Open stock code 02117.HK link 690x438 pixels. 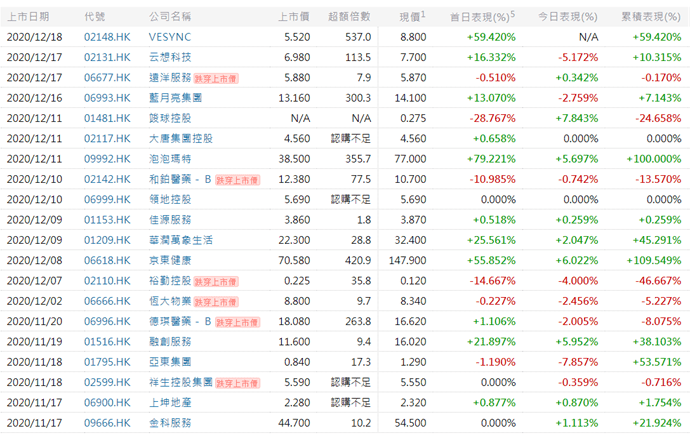(107, 139)
